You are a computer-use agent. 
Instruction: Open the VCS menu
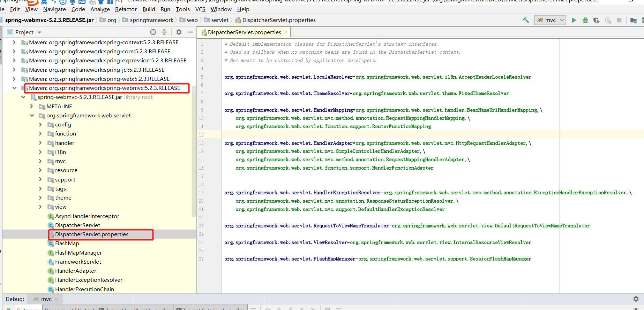point(200,9)
